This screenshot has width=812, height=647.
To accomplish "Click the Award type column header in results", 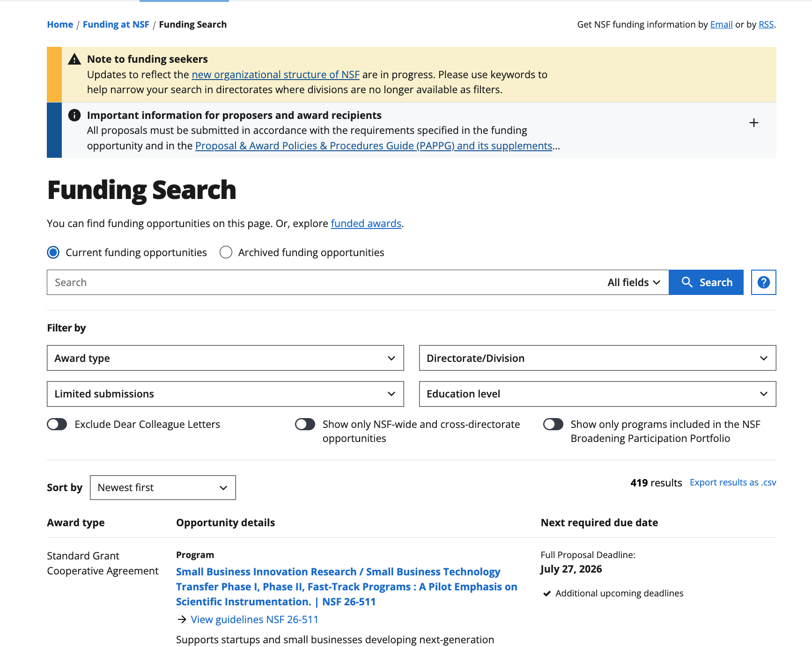I will click(76, 522).
